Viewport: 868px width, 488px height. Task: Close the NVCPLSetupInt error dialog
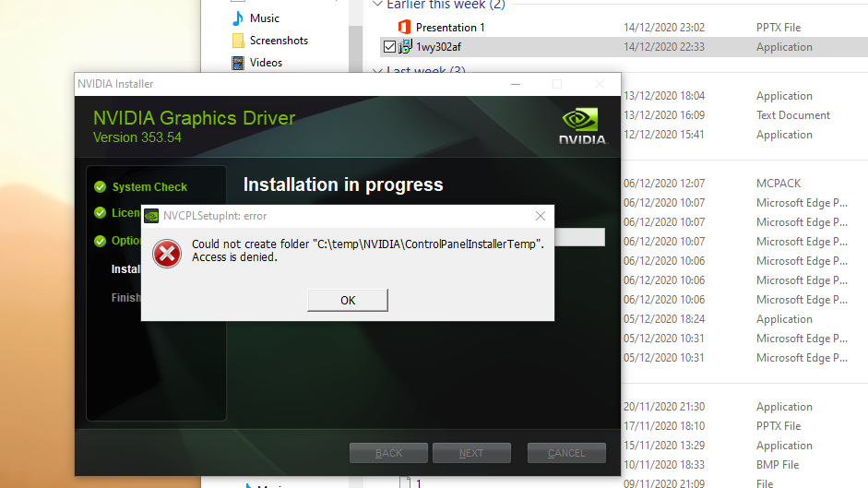541,216
